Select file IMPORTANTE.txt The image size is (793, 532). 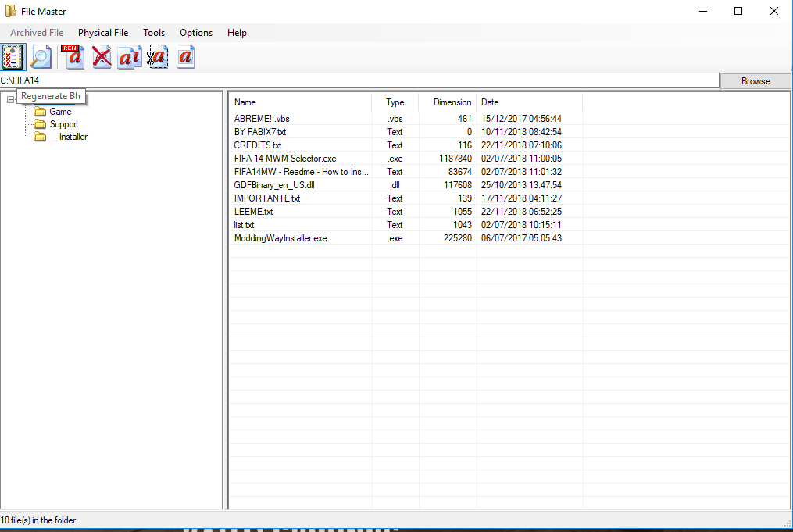click(267, 198)
